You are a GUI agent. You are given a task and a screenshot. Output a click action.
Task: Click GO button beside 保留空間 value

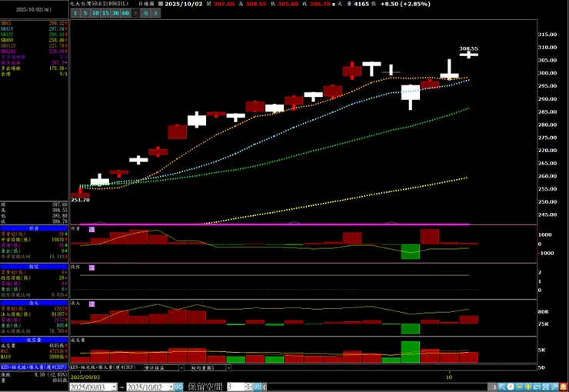[258, 387]
